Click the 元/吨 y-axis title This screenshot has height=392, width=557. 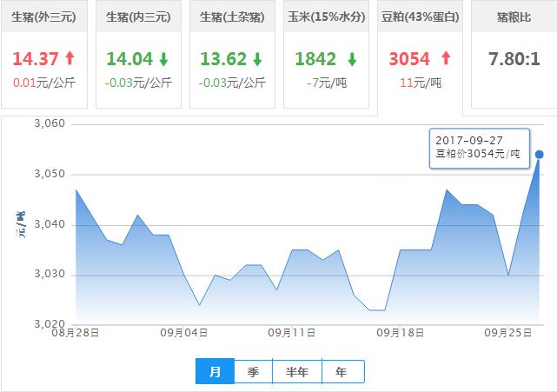21,224
